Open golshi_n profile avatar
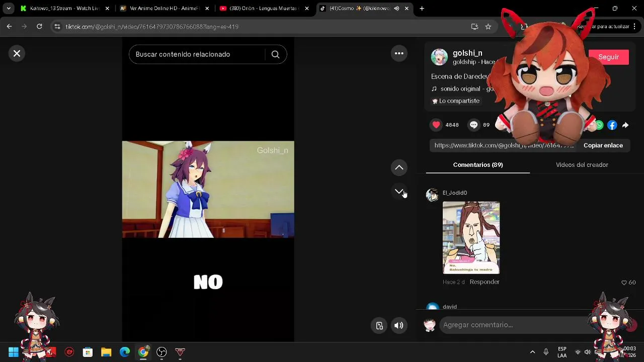Screen dimensions: 644x362 click(439, 57)
